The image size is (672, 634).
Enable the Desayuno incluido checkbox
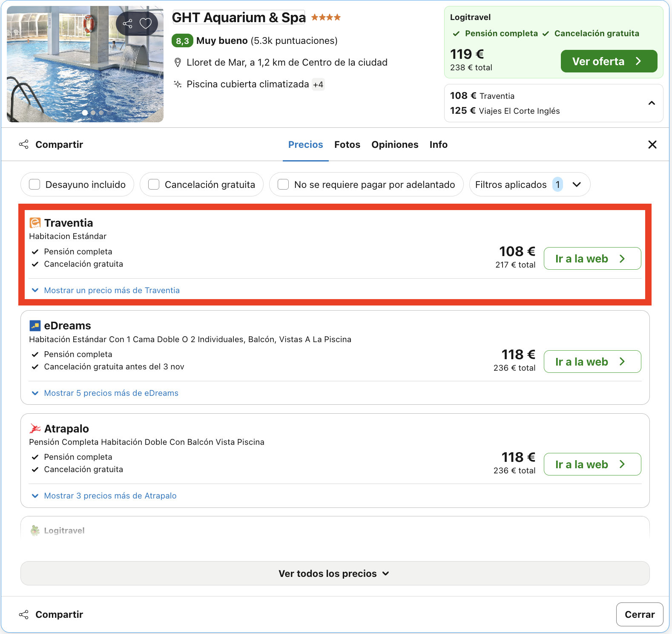tap(34, 184)
